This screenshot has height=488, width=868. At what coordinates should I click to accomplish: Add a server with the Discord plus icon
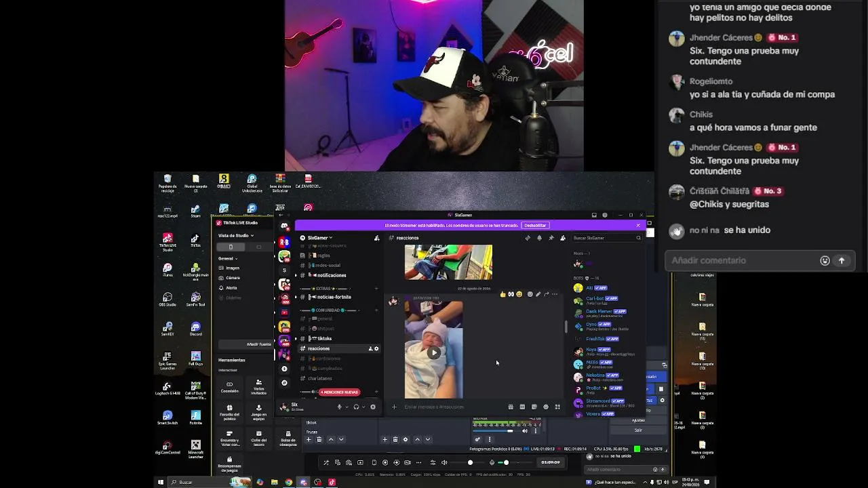pyautogui.click(x=284, y=369)
